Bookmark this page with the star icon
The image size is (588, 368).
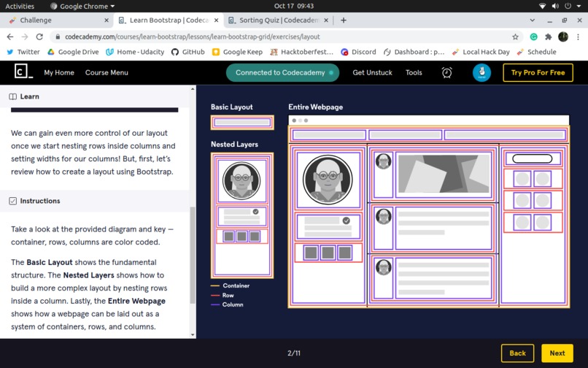515,37
